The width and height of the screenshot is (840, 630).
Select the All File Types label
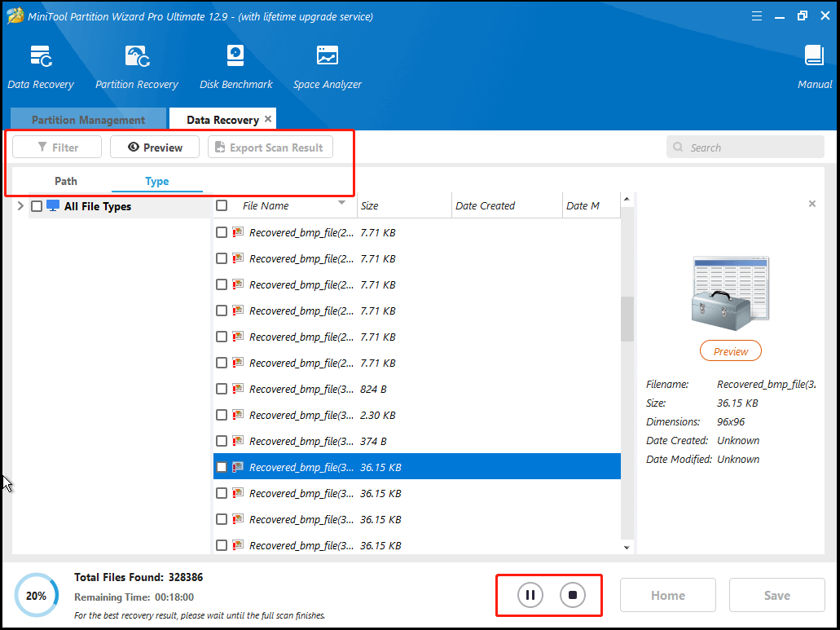pos(98,206)
